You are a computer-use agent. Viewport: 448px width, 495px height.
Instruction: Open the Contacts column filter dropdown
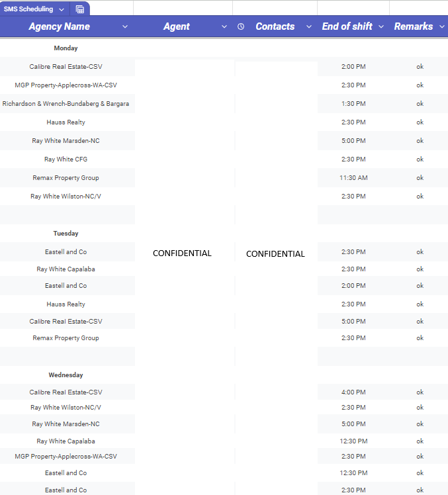[309, 26]
